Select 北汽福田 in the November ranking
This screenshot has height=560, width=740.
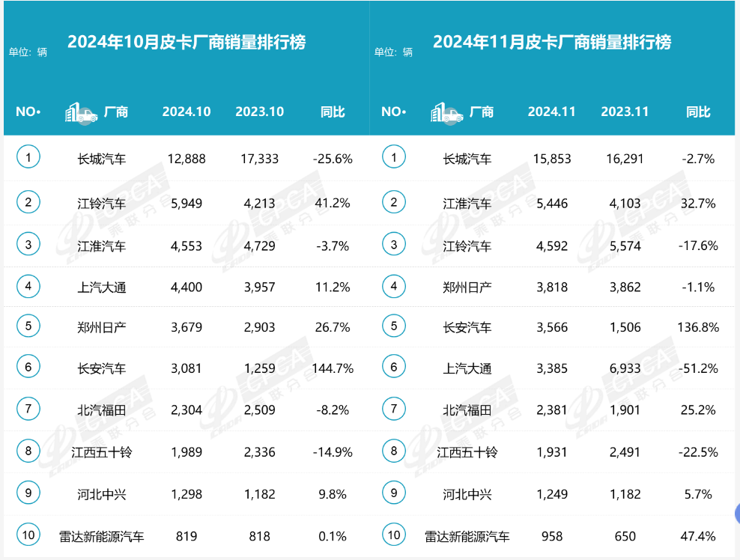click(x=467, y=410)
